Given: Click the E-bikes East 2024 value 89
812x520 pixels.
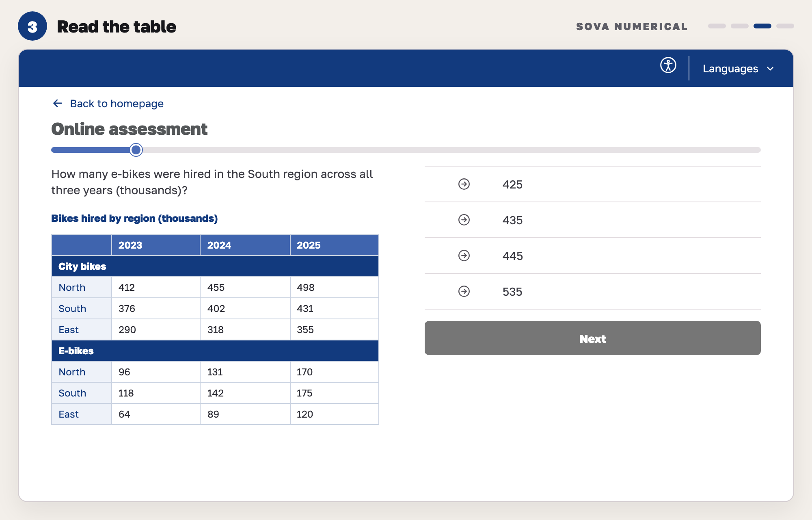Looking at the screenshot, I should (x=245, y=414).
